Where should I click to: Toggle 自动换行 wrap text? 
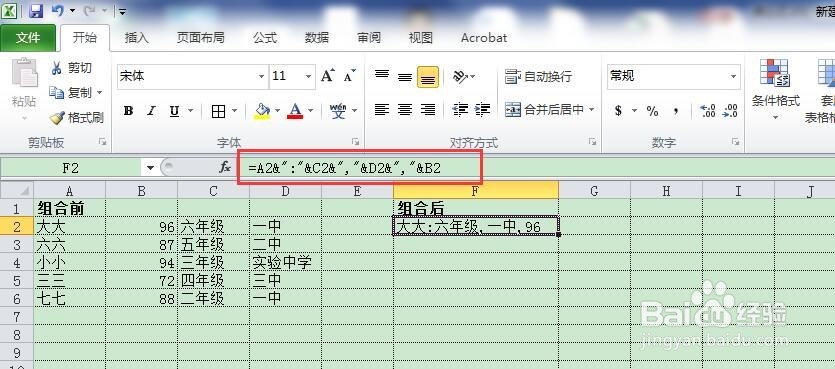538,77
